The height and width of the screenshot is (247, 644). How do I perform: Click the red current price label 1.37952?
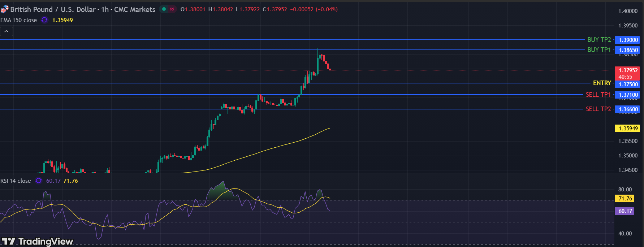coord(628,71)
